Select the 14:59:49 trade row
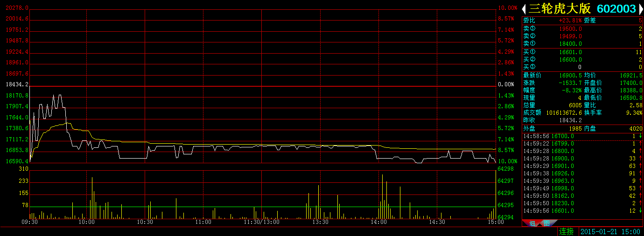 pyautogui.click(x=582, y=188)
